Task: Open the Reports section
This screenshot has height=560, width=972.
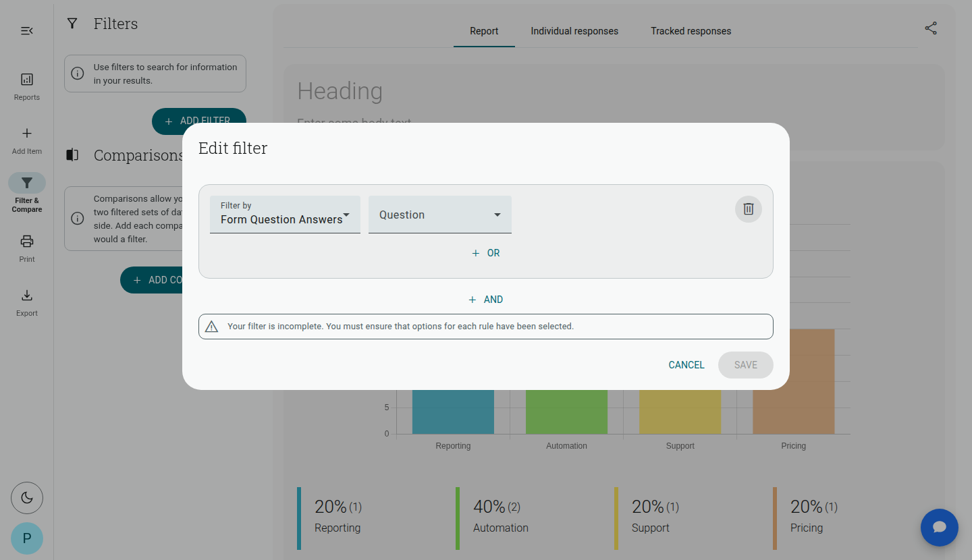Action: (x=27, y=87)
